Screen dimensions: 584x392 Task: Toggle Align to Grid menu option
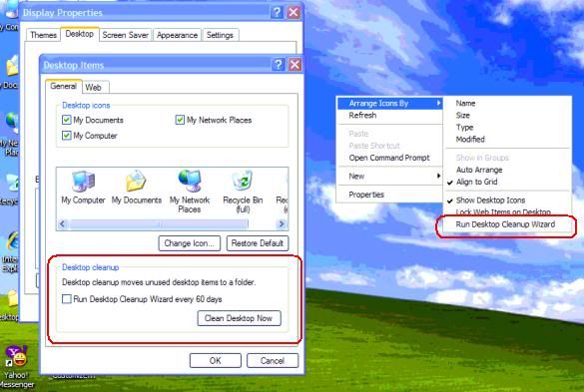click(507, 182)
